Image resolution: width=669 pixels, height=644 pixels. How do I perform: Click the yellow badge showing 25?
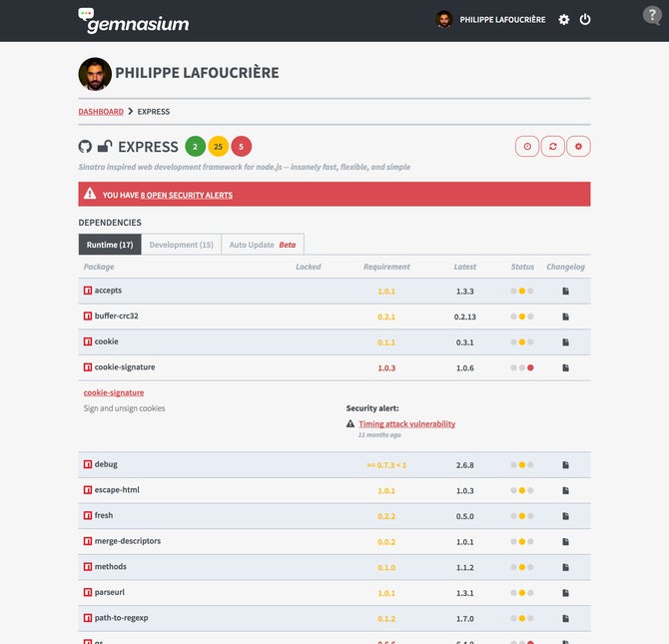pyautogui.click(x=218, y=147)
